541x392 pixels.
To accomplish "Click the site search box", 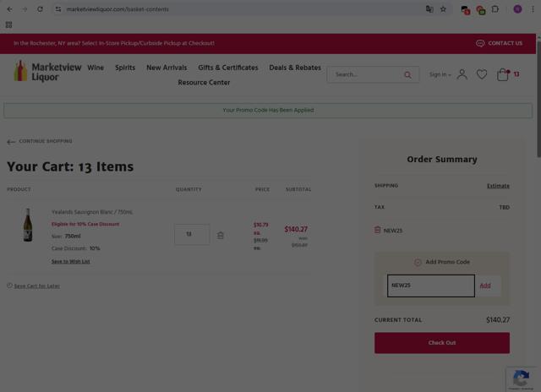I will click(373, 74).
